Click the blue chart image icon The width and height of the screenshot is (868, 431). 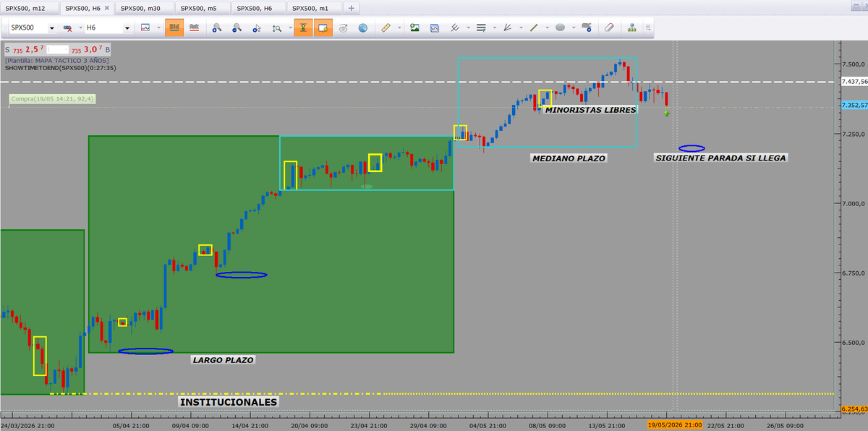click(435, 28)
